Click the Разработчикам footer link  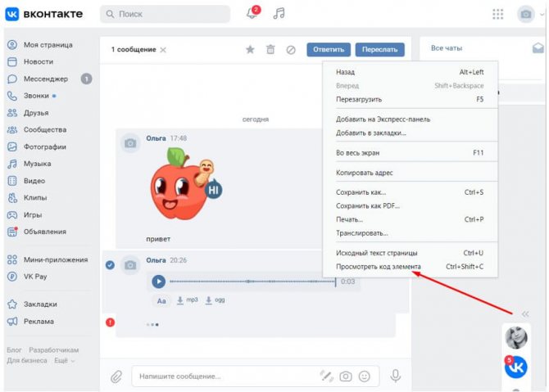click(x=54, y=350)
